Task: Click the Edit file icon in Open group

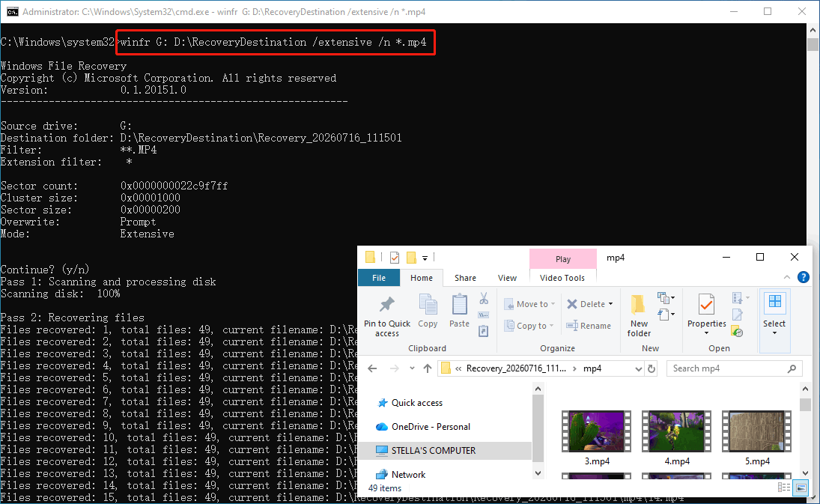Action: [738, 315]
